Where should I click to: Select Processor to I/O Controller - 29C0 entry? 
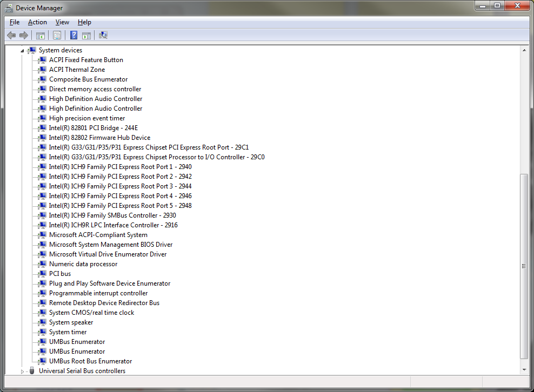pos(157,157)
